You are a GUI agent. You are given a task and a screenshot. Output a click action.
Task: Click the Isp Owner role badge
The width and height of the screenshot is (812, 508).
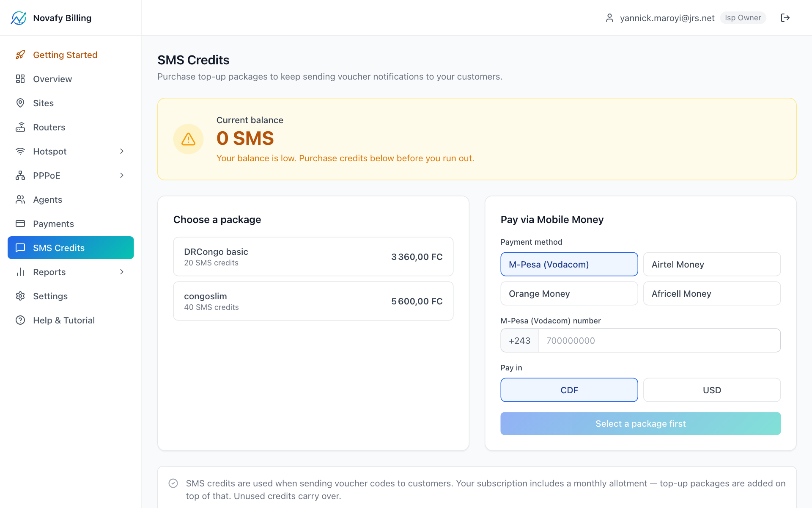[x=743, y=18]
